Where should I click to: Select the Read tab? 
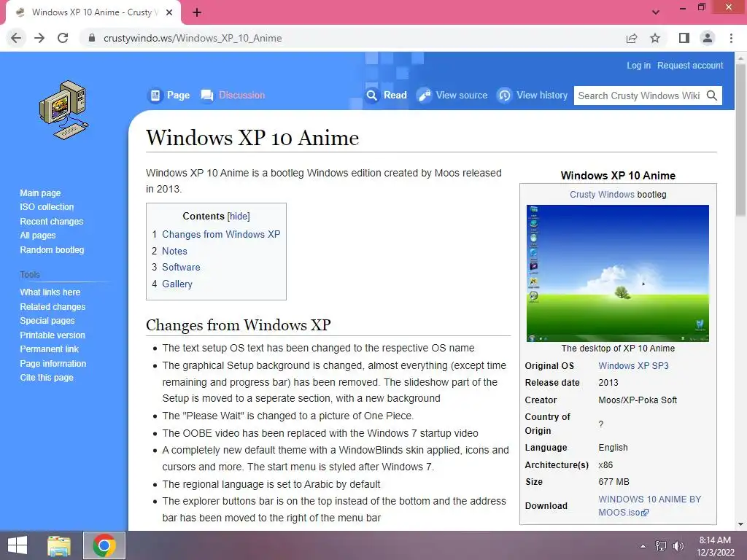click(x=387, y=96)
